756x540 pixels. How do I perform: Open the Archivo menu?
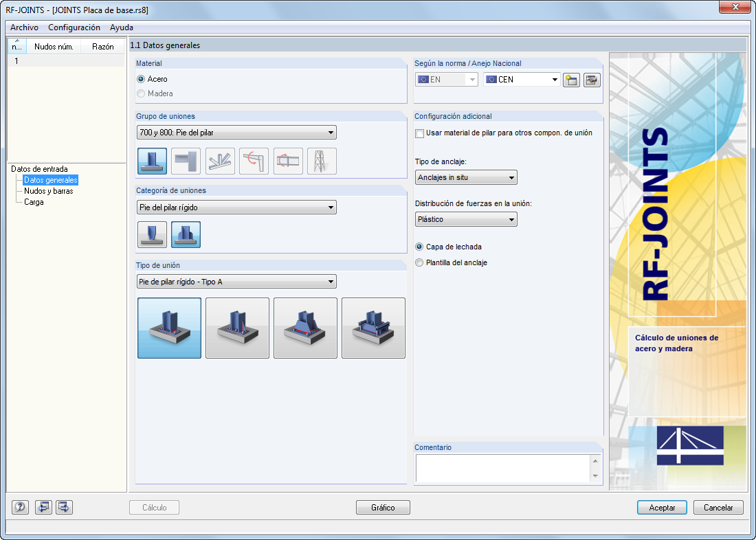(x=24, y=27)
